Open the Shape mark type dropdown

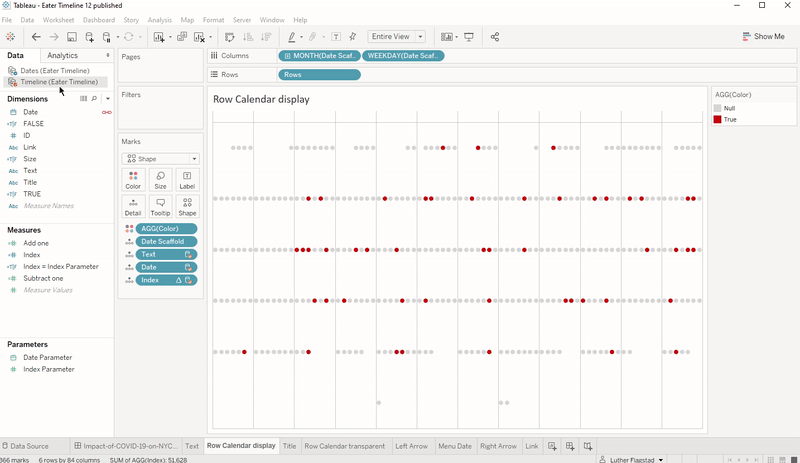(160, 159)
